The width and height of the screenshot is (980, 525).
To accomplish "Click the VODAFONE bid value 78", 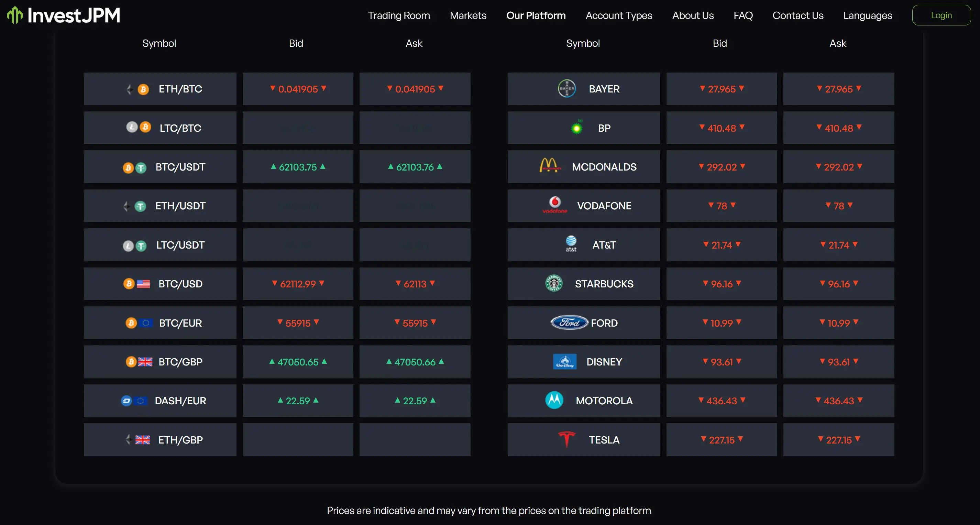I will (x=721, y=206).
